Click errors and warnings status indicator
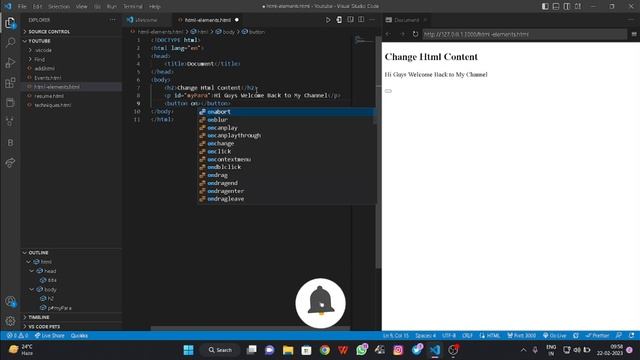Screen dimensions: 640x360 tap(18, 336)
